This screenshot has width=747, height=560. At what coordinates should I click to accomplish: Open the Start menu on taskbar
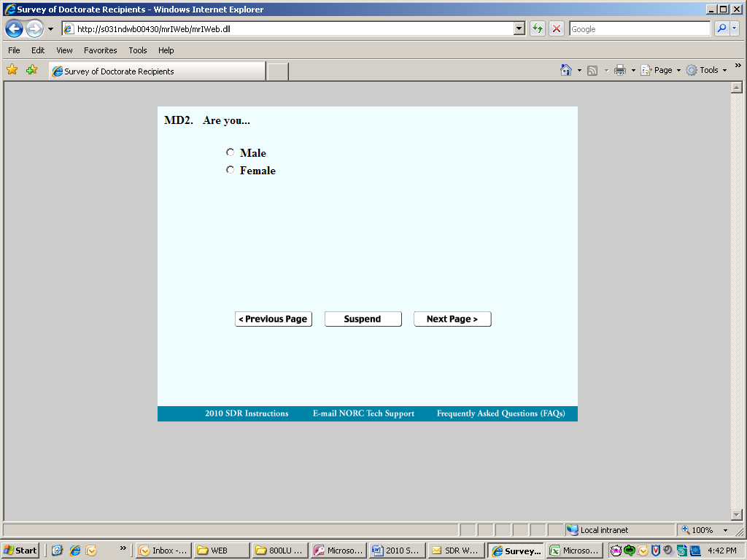point(20,551)
